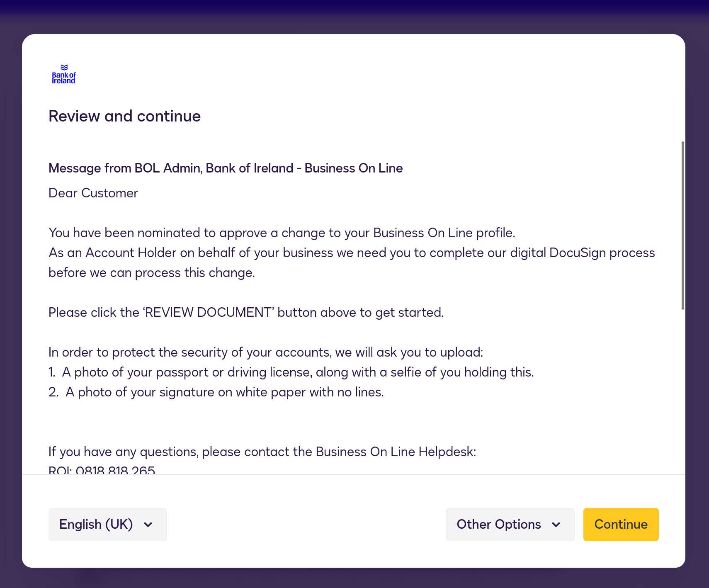Click the Business On Line Helpdesk sentence
The height and width of the screenshot is (588, 709).
point(262,452)
